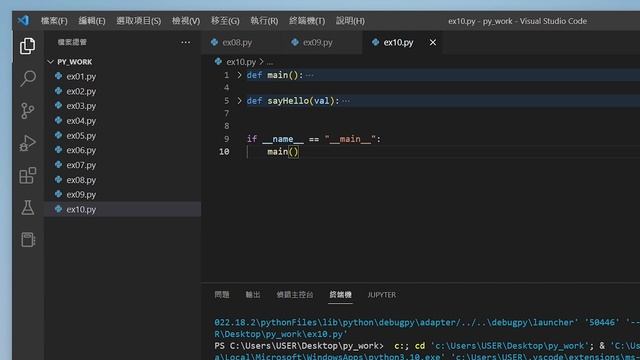640x360 pixels.
Task: Open the 選取項目(S) menu
Action: tap(138, 21)
